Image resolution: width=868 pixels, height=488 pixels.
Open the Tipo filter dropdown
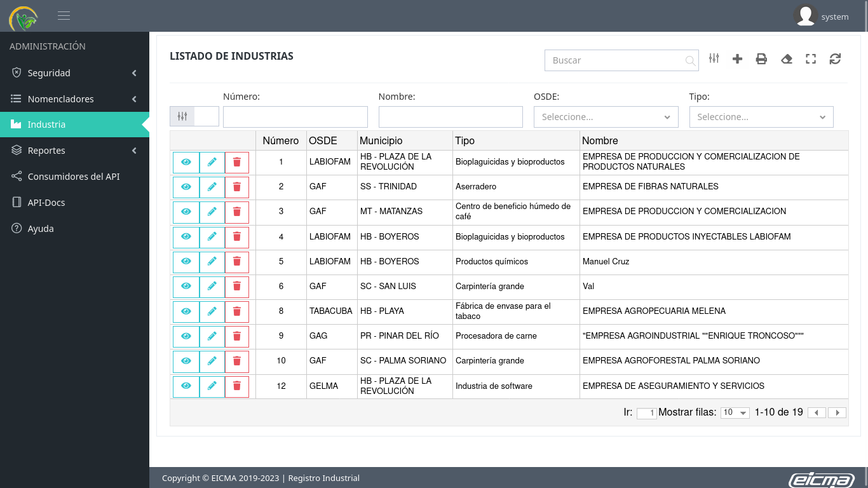pos(761,117)
